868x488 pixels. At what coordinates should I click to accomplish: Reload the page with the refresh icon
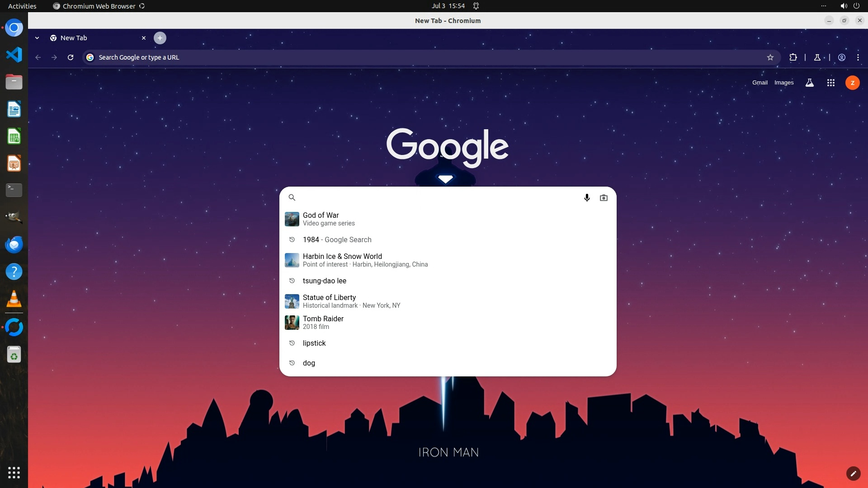71,57
